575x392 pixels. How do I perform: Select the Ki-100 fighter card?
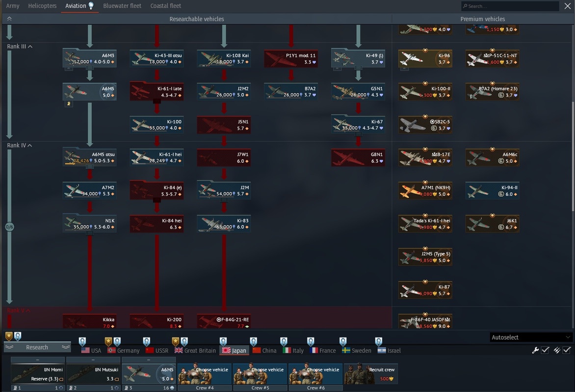click(157, 124)
